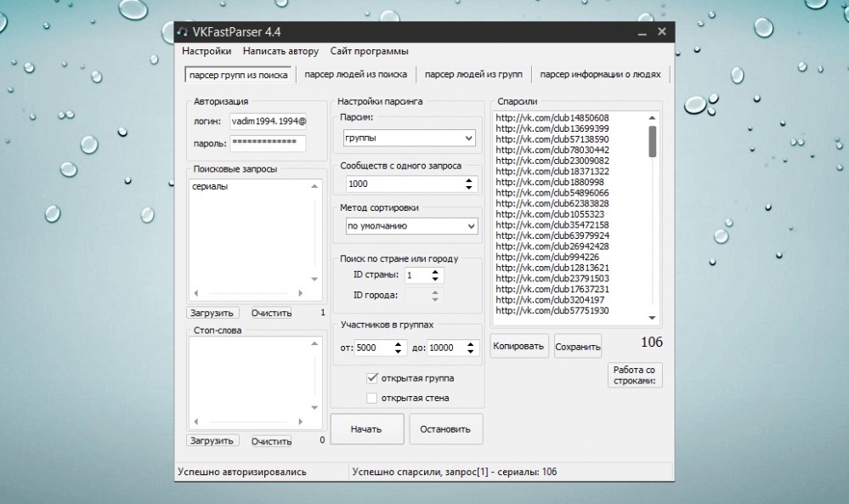Click the Остановить button
Screen dimensions: 849x504
tap(445, 429)
